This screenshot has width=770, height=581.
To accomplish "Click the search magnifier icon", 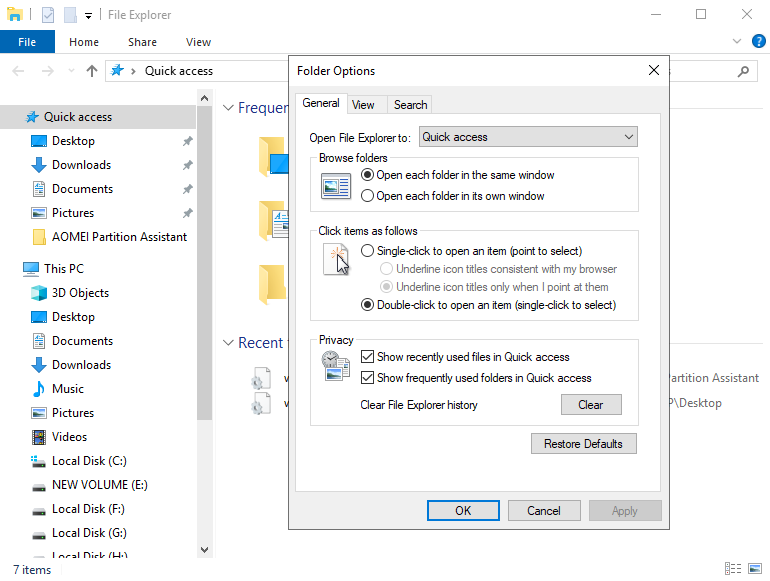I will 743,72.
